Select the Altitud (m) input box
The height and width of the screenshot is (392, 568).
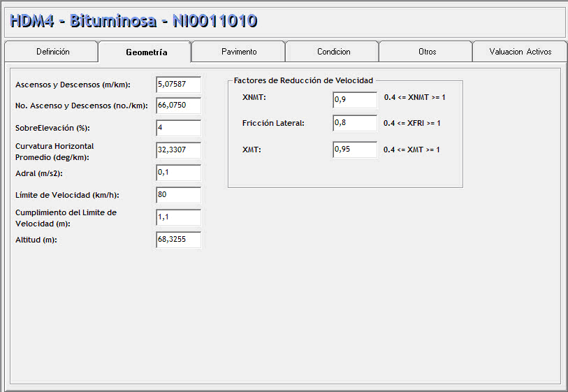178,240
